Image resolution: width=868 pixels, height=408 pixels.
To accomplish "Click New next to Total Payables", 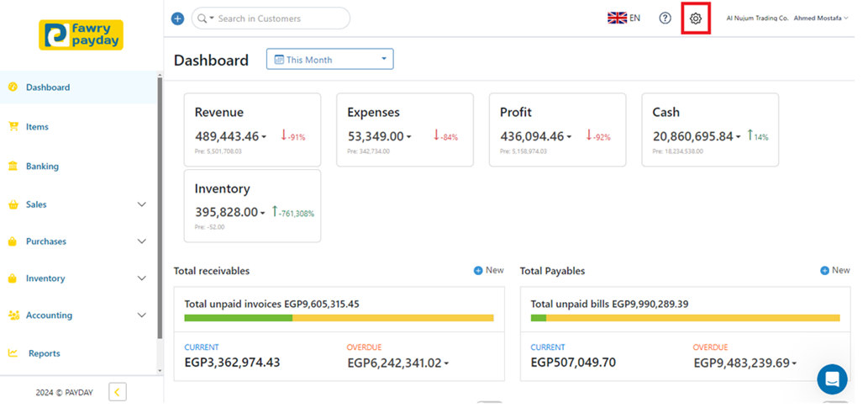I will [x=834, y=270].
